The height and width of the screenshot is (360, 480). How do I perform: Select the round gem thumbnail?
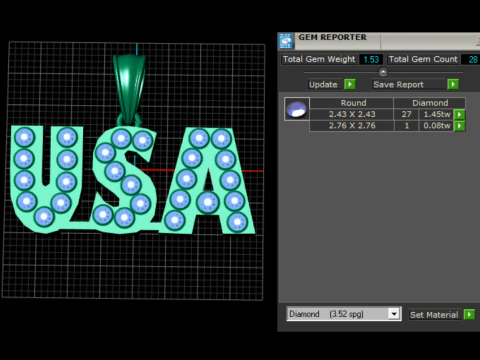(x=297, y=109)
